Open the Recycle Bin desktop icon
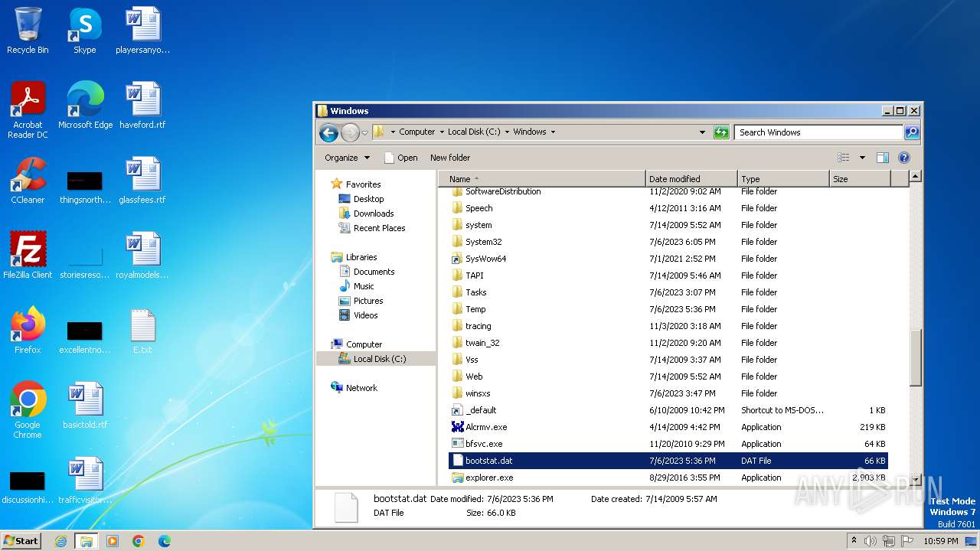 pos(28,31)
